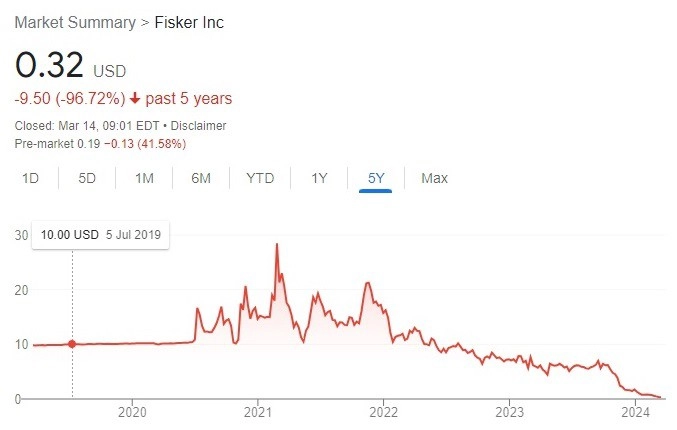
Task: Click the 2020 label on the chart axis
Action: 132,412
